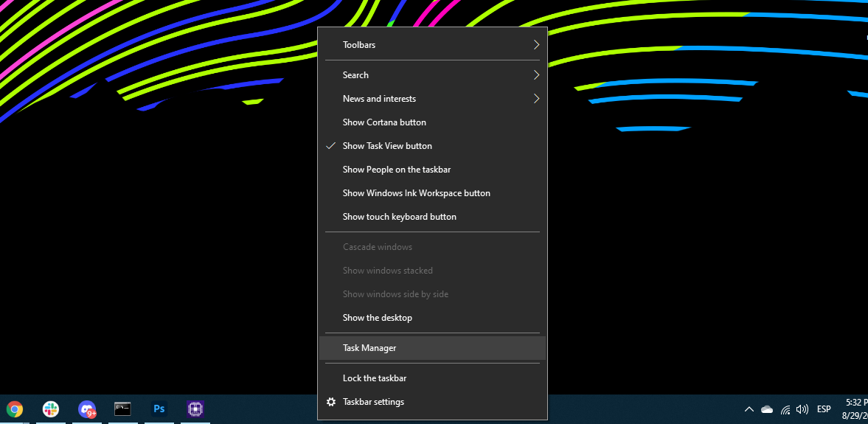The width and height of the screenshot is (868, 424).
Task: Click the Search submenu arrow
Action: [536, 74]
